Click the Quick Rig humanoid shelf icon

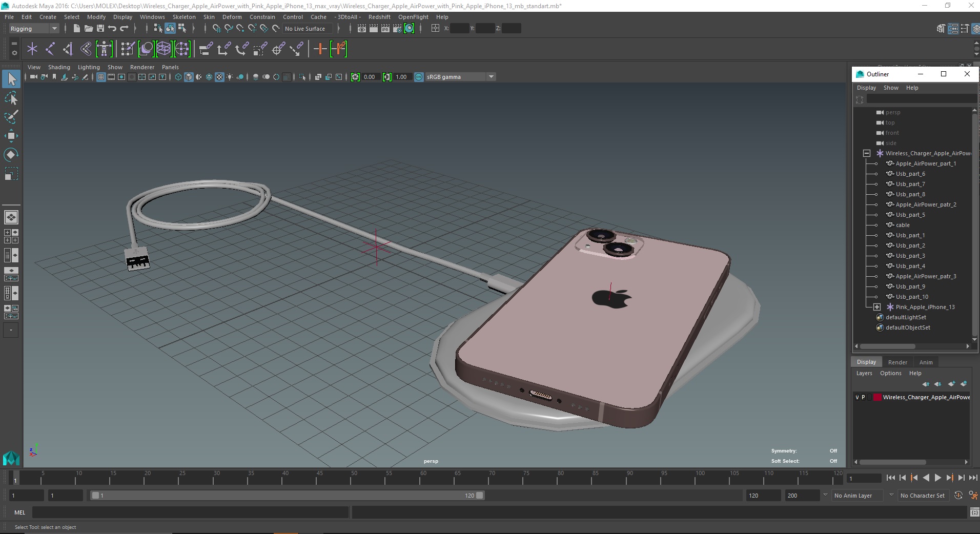[x=104, y=49]
